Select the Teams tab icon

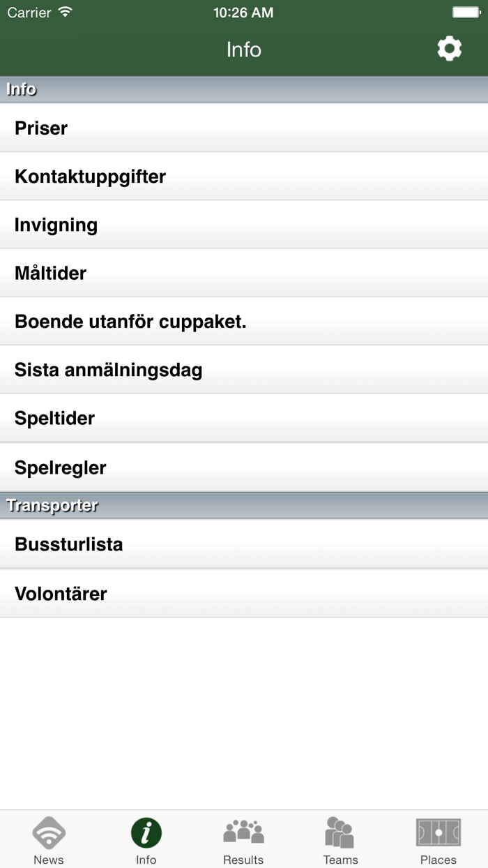341,832
